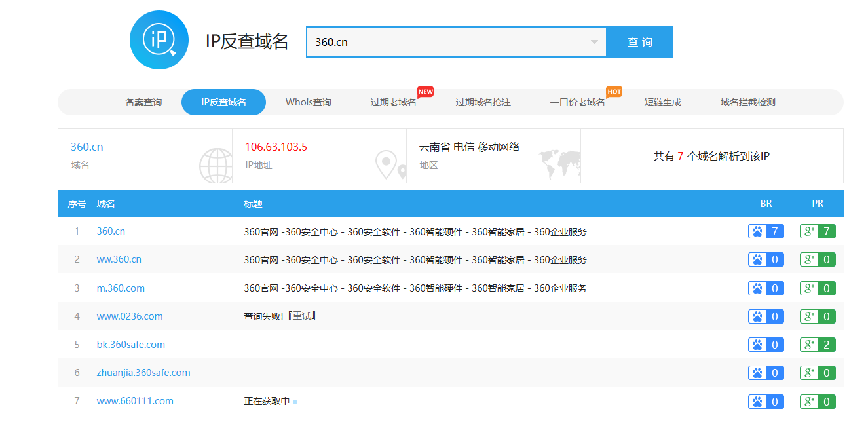Click the 标题 column header

(x=254, y=204)
